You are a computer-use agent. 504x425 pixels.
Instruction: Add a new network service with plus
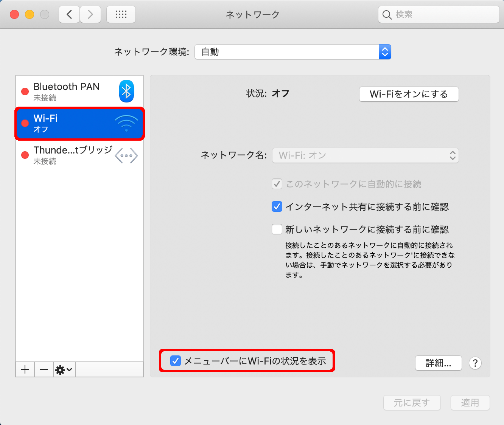(x=25, y=369)
